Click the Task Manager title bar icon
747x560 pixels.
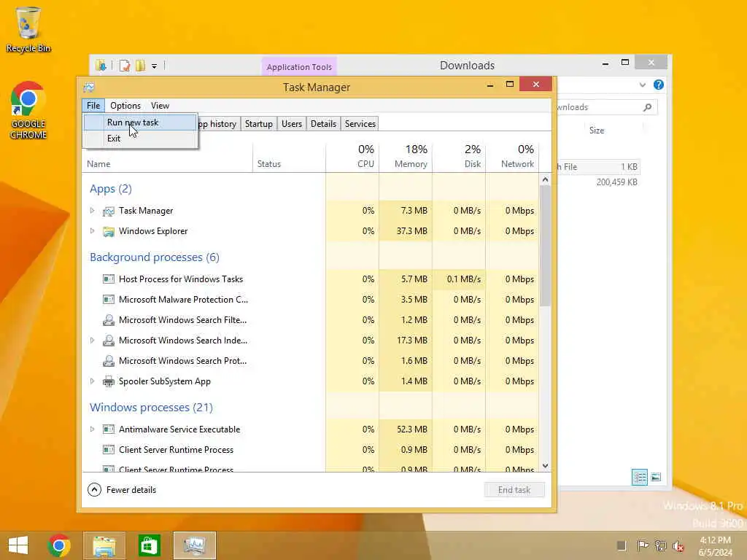click(x=88, y=87)
